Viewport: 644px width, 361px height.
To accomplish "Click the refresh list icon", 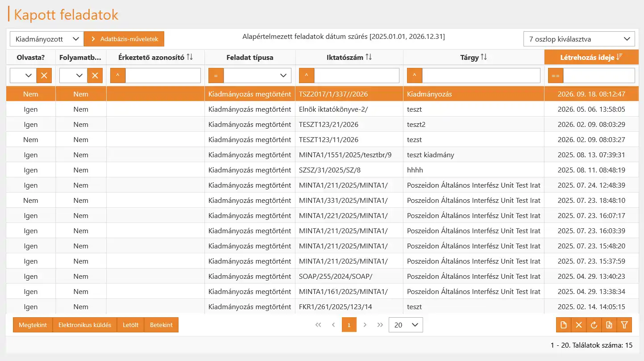I will 594,325.
